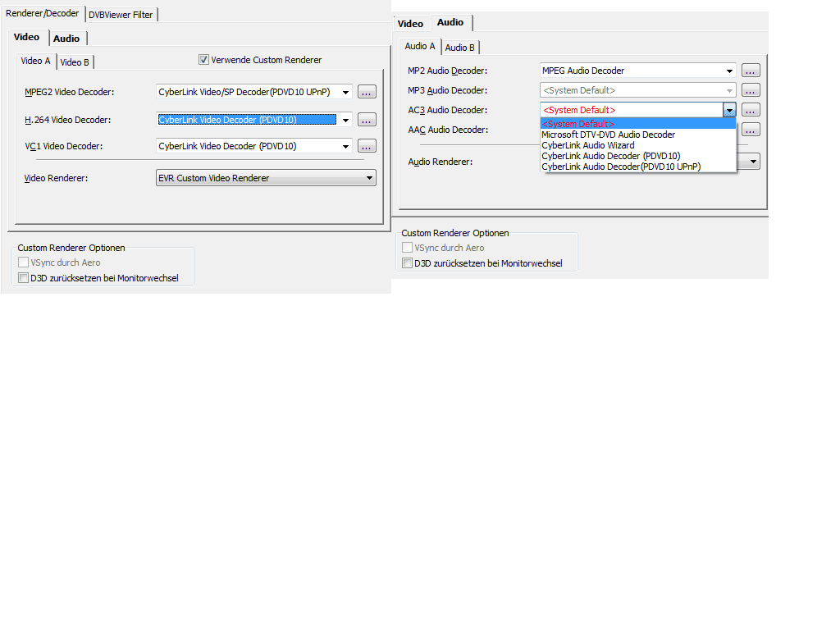The height and width of the screenshot is (630, 840).
Task: Open AAC Audio Decoder properties button
Action: tap(751, 130)
